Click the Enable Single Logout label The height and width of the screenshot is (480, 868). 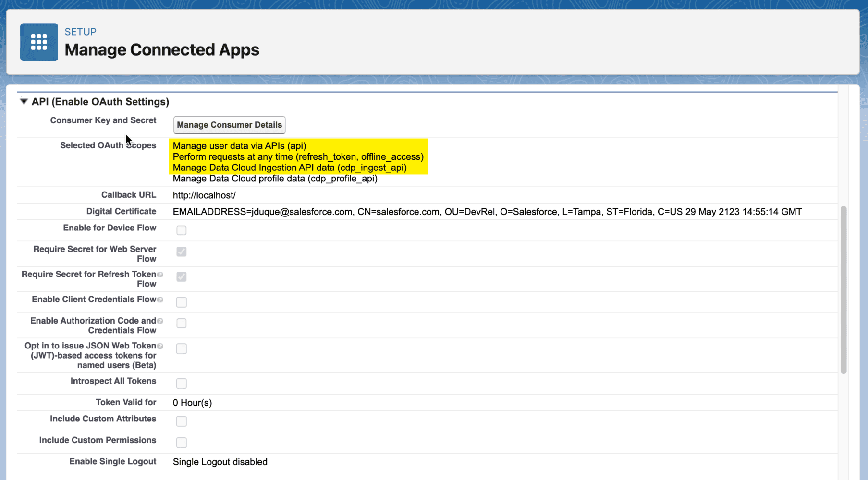[113, 461]
